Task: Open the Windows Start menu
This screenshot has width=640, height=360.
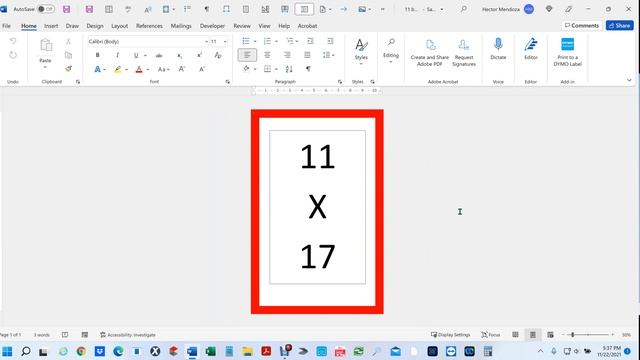Action: [7, 351]
